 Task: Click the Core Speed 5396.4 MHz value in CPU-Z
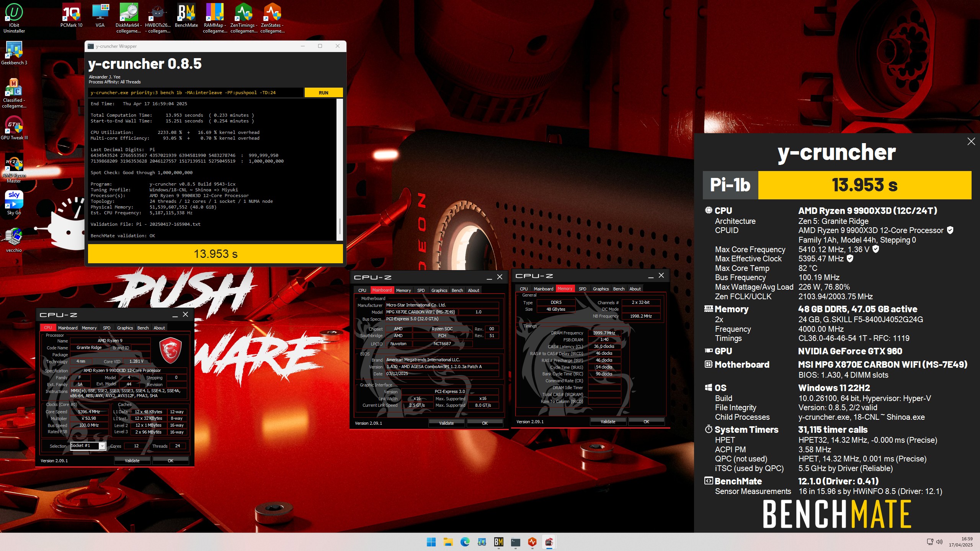[89, 412]
